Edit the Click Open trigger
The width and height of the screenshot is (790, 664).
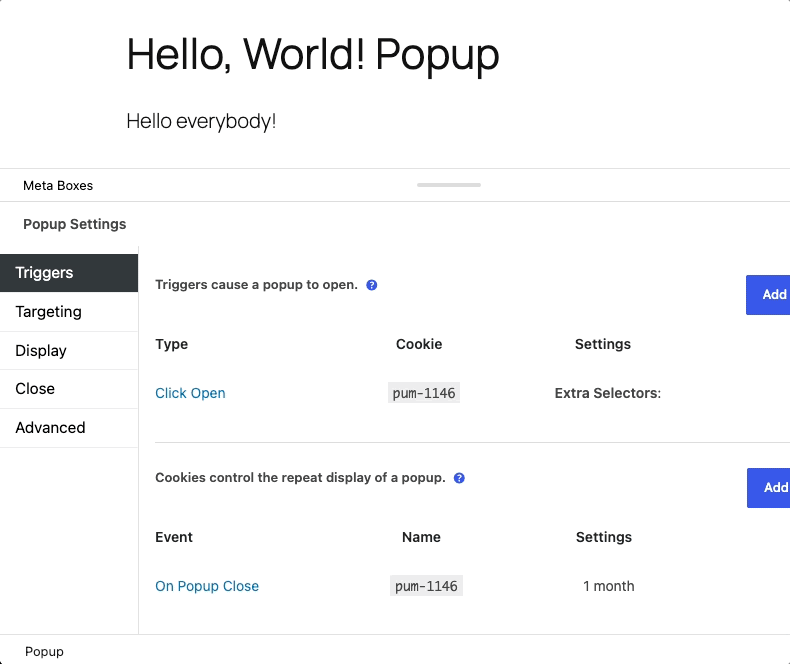(190, 393)
